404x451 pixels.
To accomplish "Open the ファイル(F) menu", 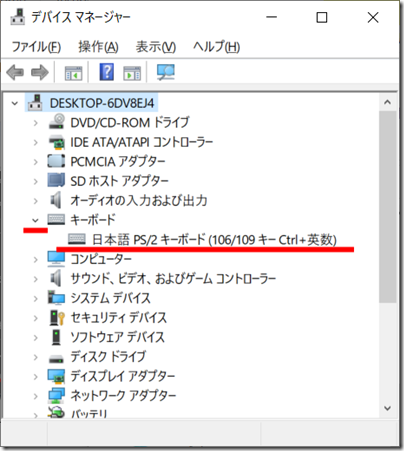I will pyautogui.click(x=36, y=47).
